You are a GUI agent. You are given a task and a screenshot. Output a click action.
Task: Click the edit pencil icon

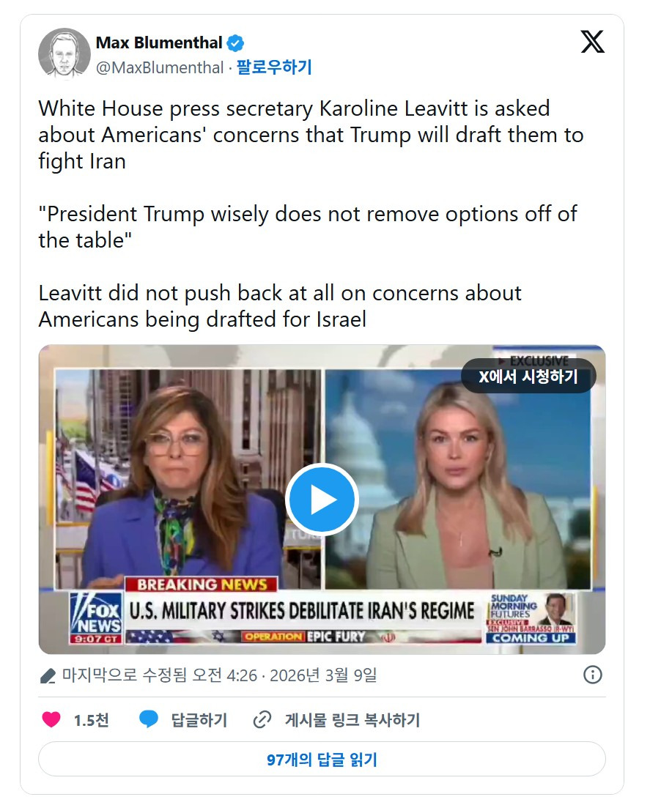pos(48,675)
